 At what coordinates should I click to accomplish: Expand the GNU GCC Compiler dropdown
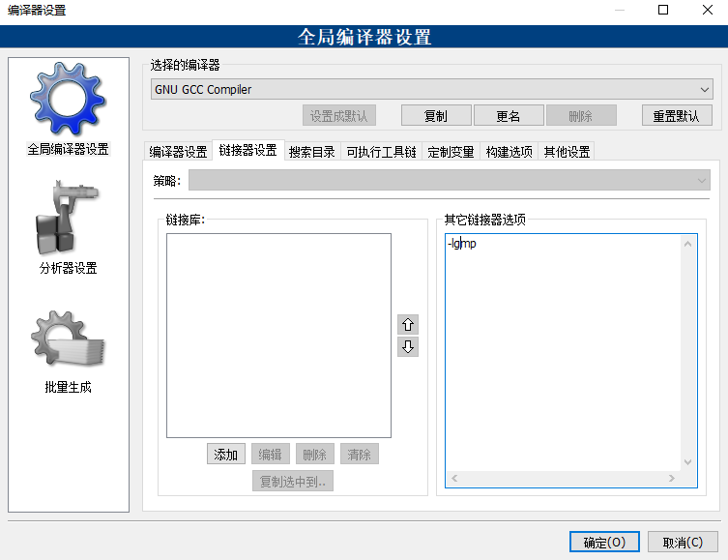432,90
